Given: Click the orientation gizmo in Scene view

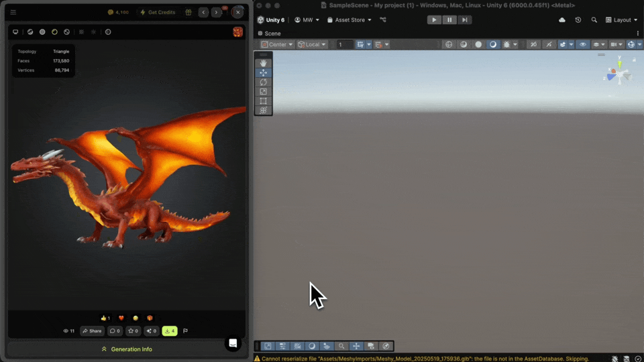Looking at the screenshot, I should pyautogui.click(x=619, y=75).
